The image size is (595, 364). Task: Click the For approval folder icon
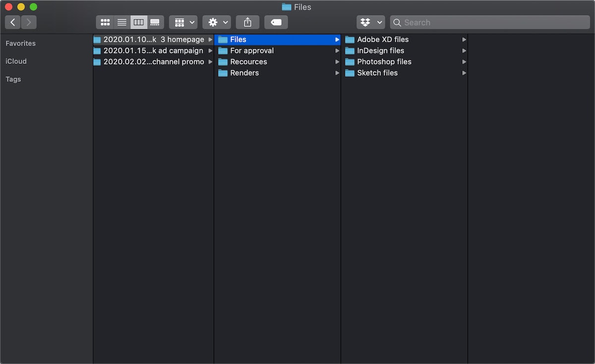[x=223, y=51]
